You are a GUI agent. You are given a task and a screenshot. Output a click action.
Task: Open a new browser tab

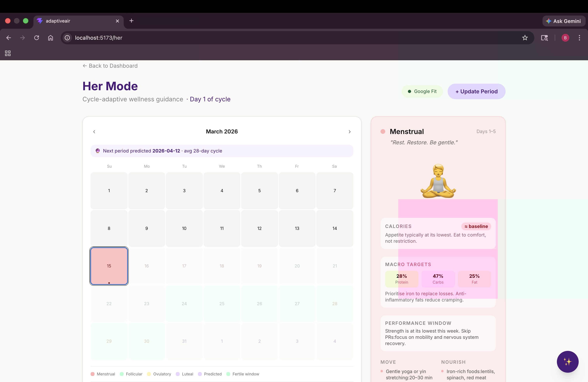[131, 21]
